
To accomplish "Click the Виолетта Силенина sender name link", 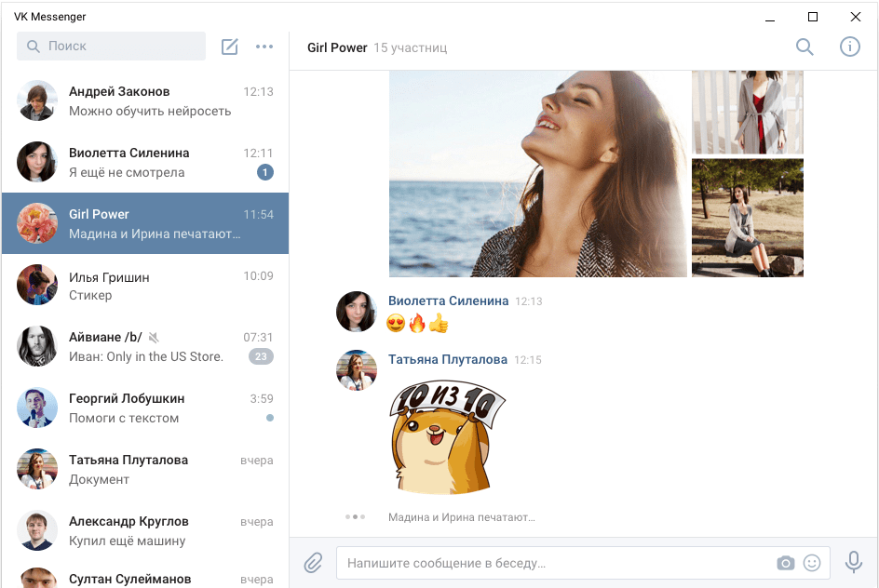I will pyautogui.click(x=449, y=301).
